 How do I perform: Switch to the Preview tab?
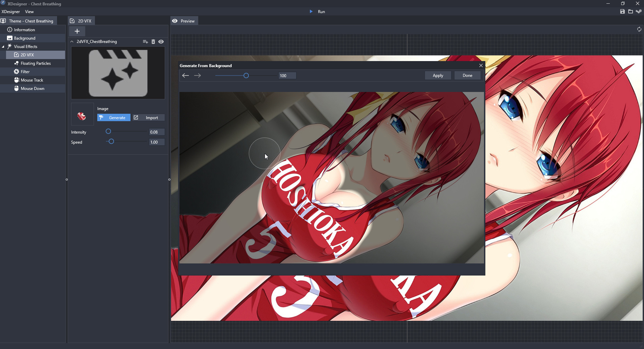tap(184, 21)
